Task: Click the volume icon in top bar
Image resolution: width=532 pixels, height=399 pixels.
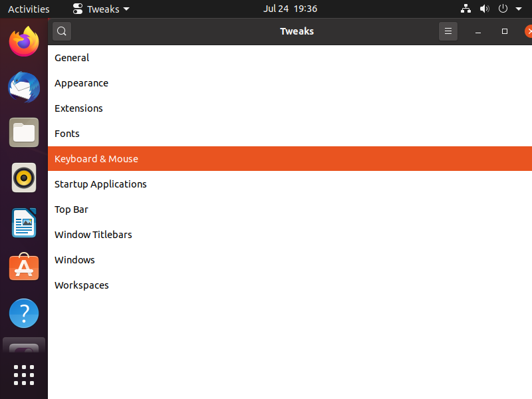Action: coord(485,9)
